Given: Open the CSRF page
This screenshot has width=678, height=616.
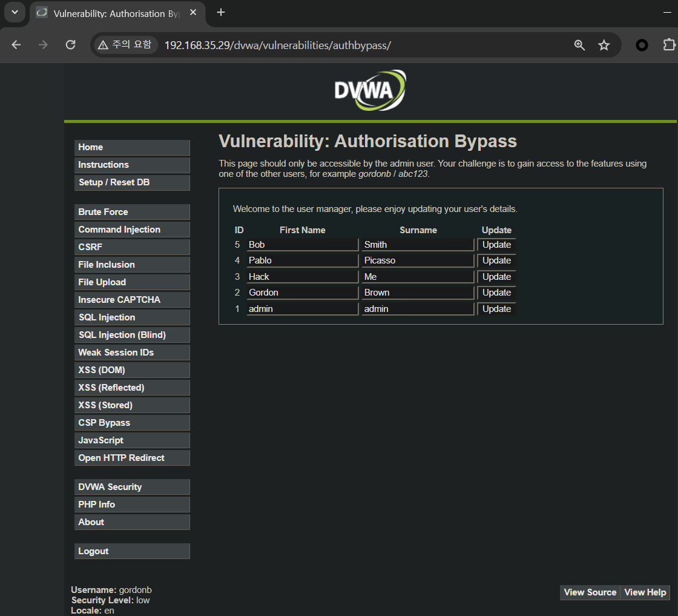Looking at the screenshot, I should pos(132,247).
